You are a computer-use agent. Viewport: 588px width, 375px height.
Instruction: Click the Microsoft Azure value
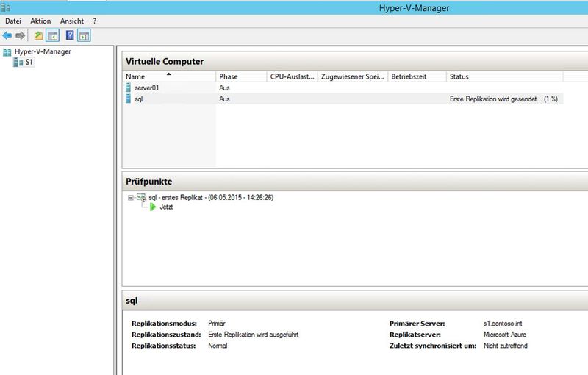click(505, 335)
